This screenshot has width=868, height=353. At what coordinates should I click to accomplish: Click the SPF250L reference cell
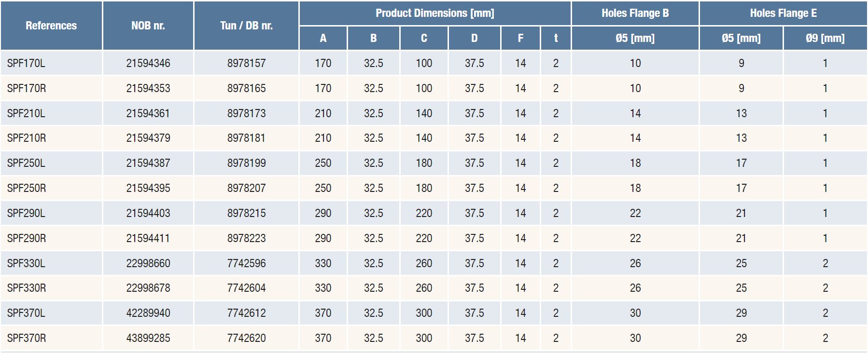pyautogui.click(x=26, y=163)
